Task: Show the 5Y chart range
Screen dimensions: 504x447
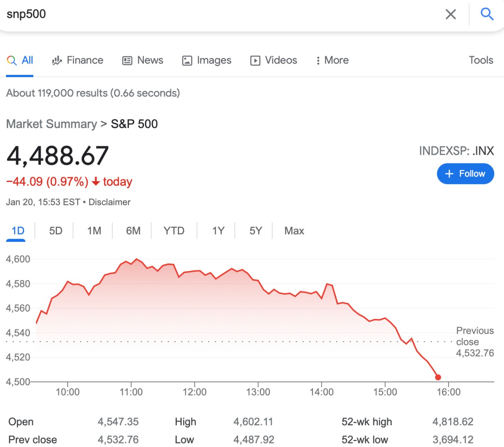Action: click(x=256, y=231)
